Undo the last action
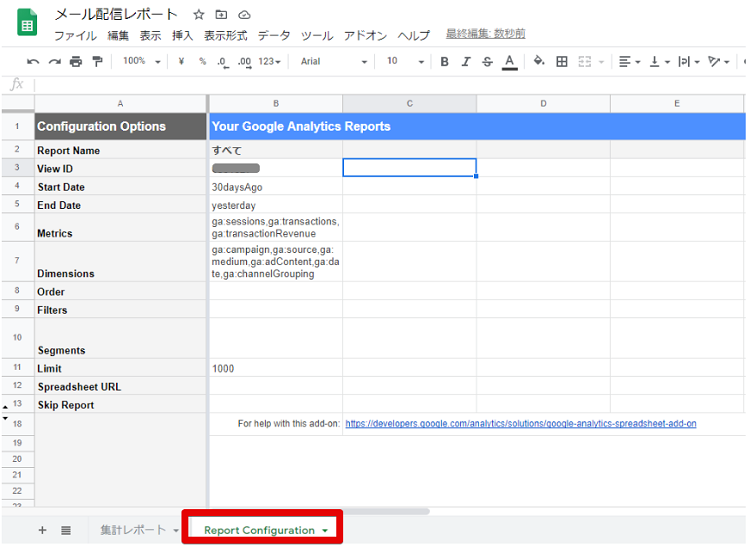The width and height of the screenshot is (750, 547). tap(33, 62)
